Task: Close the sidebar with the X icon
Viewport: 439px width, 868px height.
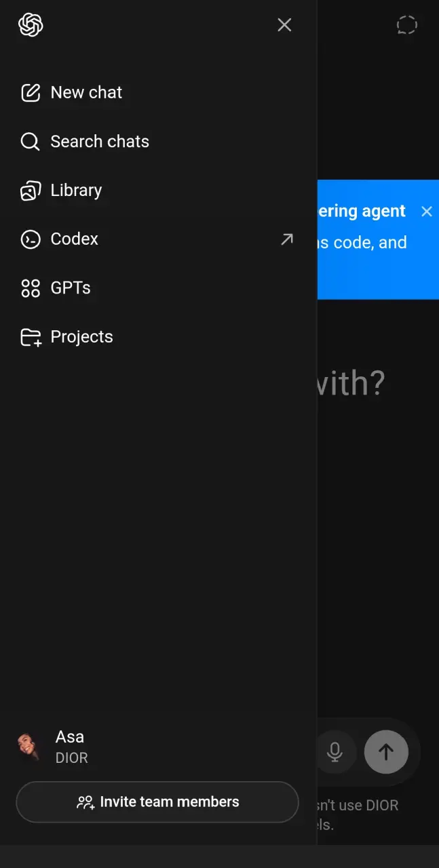Action: tap(284, 25)
